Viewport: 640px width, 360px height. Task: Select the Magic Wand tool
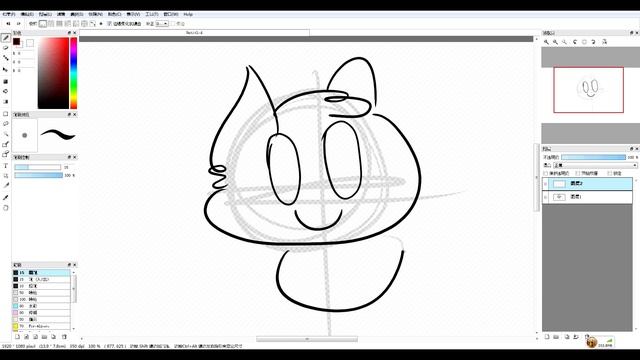click(x=6, y=134)
